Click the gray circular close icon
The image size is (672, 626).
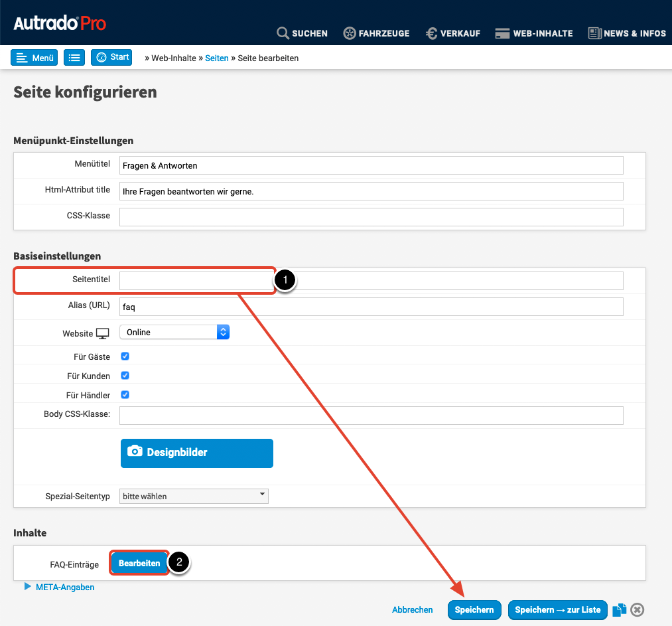point(637,610)
